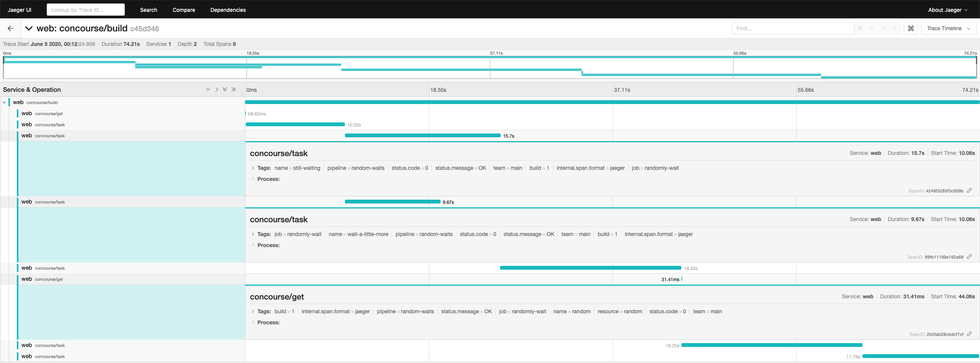Click the locate search result target icon
Viewport: 980px width, 363px height.
tap(860, 28)
